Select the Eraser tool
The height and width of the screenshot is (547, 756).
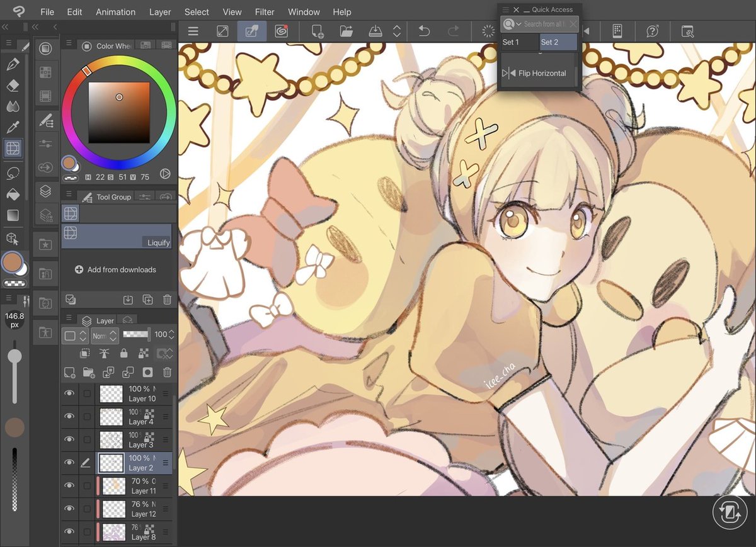point(13,86)
